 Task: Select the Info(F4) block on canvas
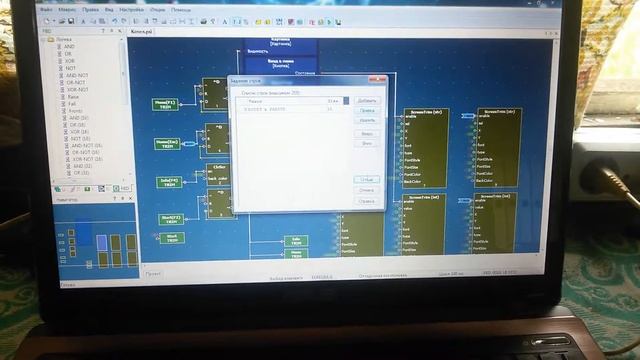[x=169, y=182]
